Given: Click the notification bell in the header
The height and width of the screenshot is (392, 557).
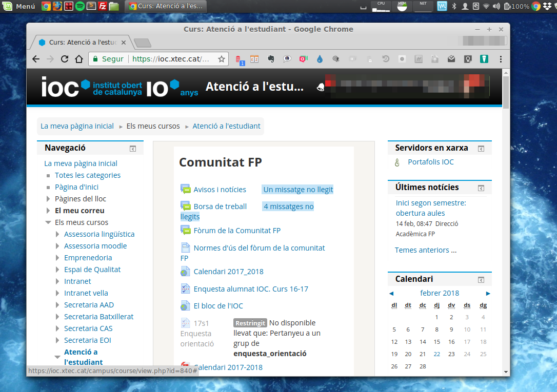Looking at the screenshot, I should (321, 87).
